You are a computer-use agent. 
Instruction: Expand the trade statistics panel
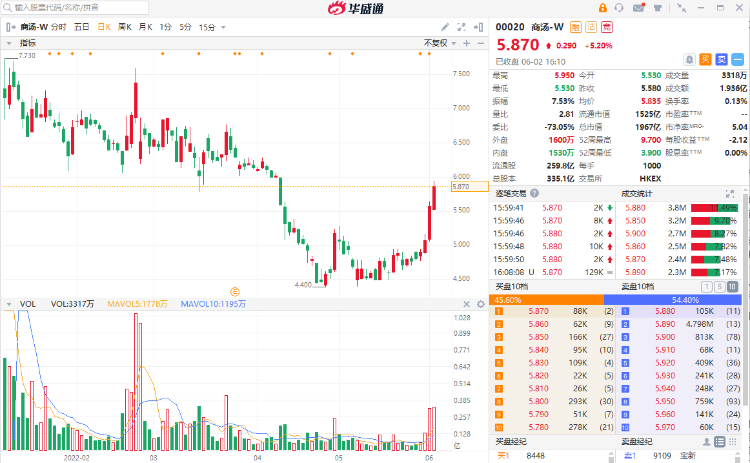[730, 194]
